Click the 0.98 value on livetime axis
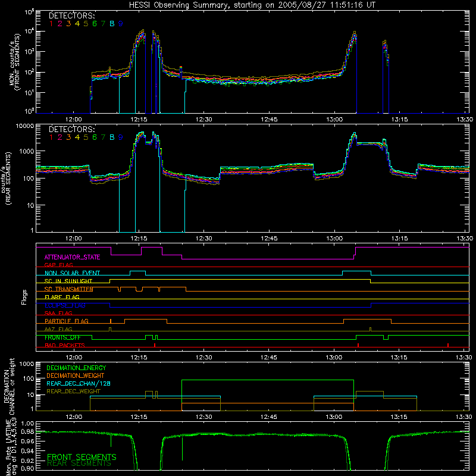476x476 pixels. coord(27,432)
